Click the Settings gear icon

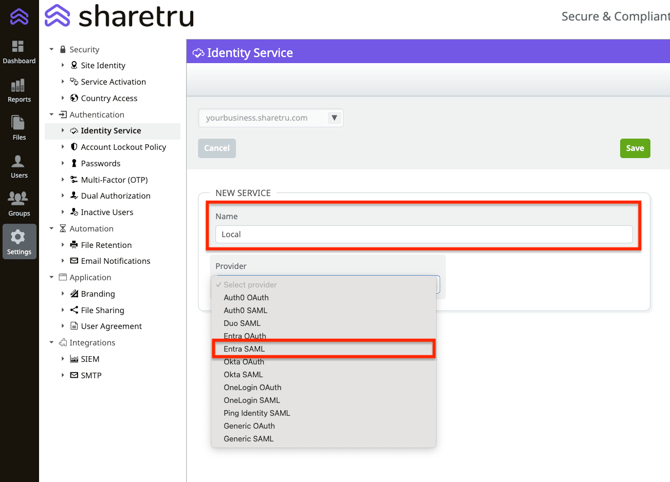pyautogui.click(x=18, y=241)
